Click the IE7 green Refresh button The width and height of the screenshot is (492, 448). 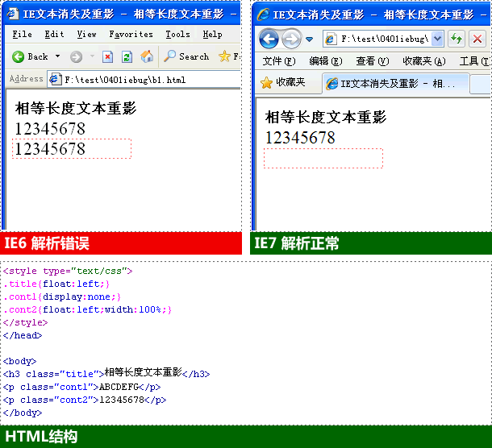click(457, 39)
